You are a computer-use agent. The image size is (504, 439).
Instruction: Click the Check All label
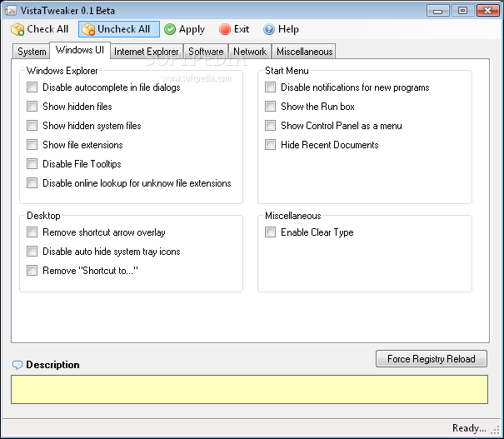tap(47, 29)
